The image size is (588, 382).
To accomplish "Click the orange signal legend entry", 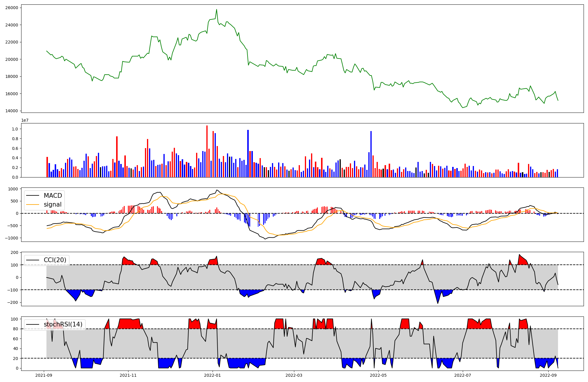I will point(53,205).
